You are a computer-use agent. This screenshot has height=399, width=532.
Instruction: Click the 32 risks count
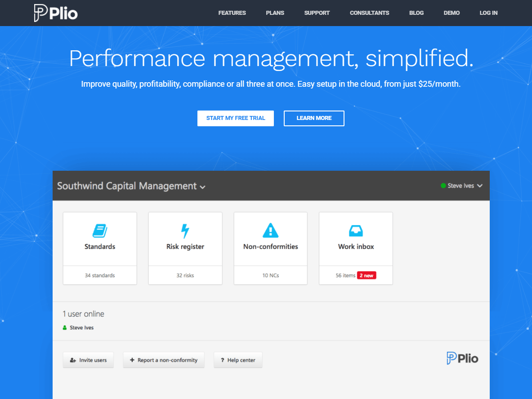(185, 275)
